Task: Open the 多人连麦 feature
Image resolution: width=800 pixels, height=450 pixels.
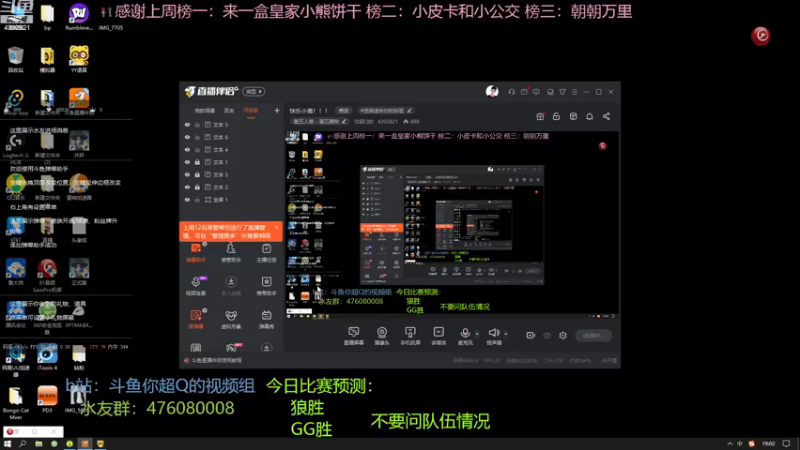Action: (231, 286)
